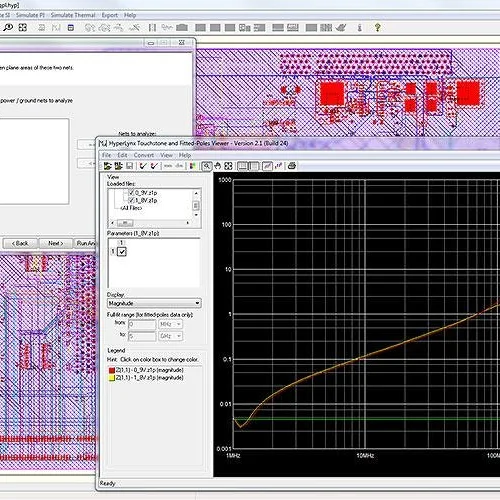Screen dimensions: 500x500
Task: Click the scatter points icon in the viewer toolbar
Action: click(x=279, y=166)
